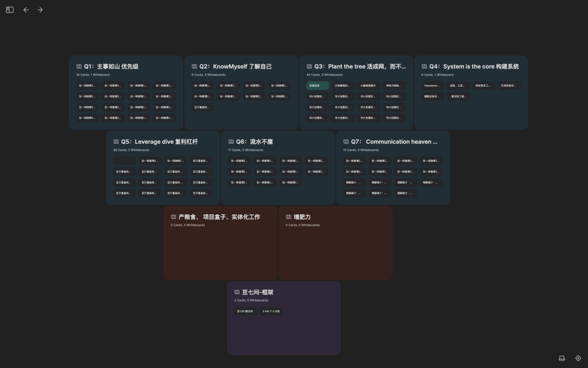Click the book icon beside Q6 流水不腐
This screenshot has width=588, height=368.
(231, 142)
